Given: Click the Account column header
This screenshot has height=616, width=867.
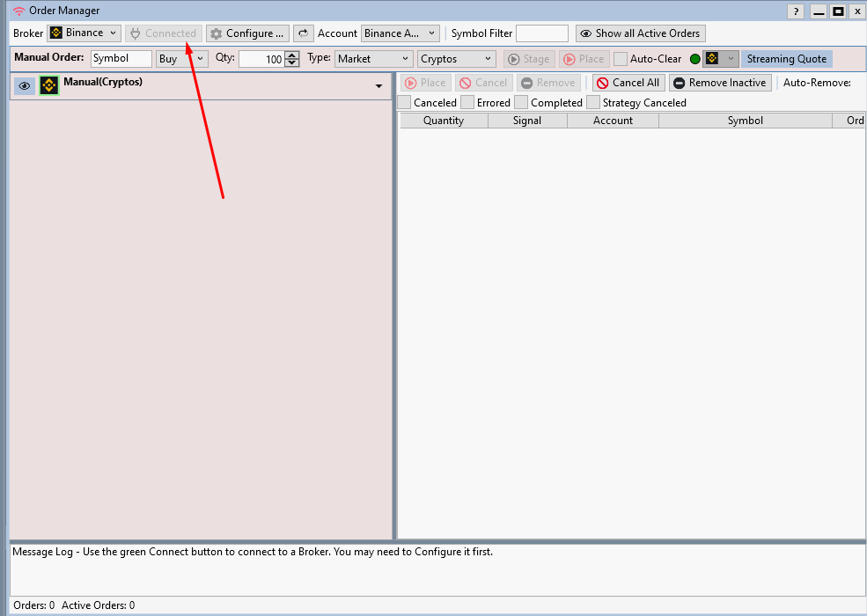Looking at the screenshot, I should tap(613, 121).
